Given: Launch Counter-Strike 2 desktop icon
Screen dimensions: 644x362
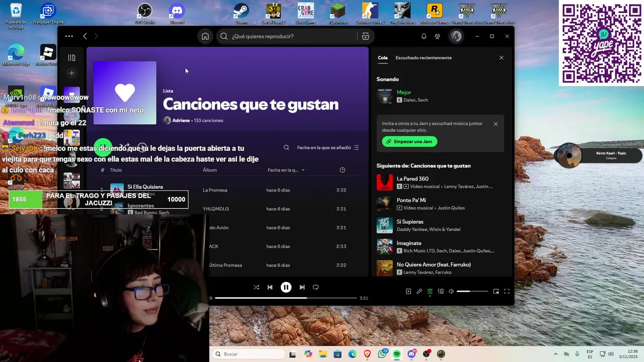Looking at the screenshot, I should coord(370,14).
